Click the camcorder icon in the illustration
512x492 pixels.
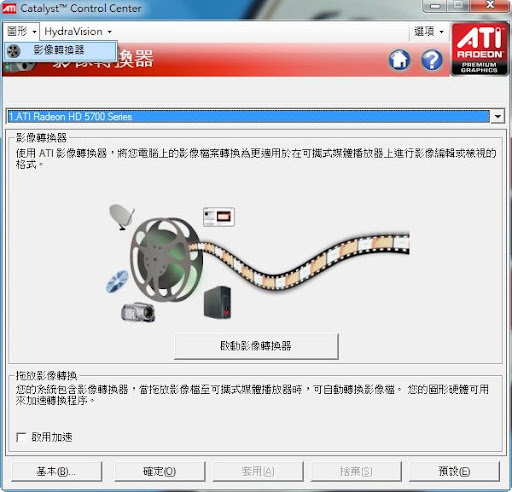pyautogui.click(x=138, y=312)
